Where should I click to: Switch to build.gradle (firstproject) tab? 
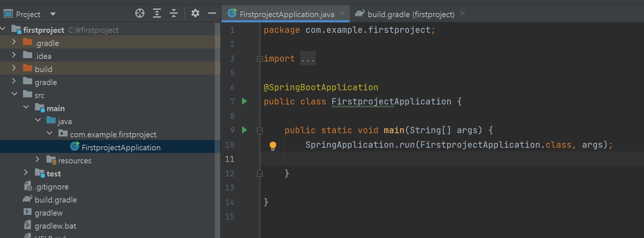[x=411, y=14]
